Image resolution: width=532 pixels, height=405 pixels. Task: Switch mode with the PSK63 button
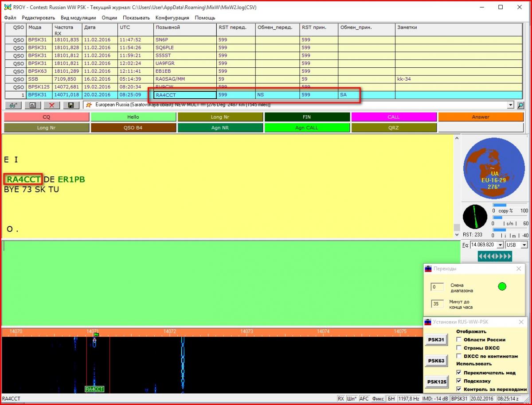436,361
